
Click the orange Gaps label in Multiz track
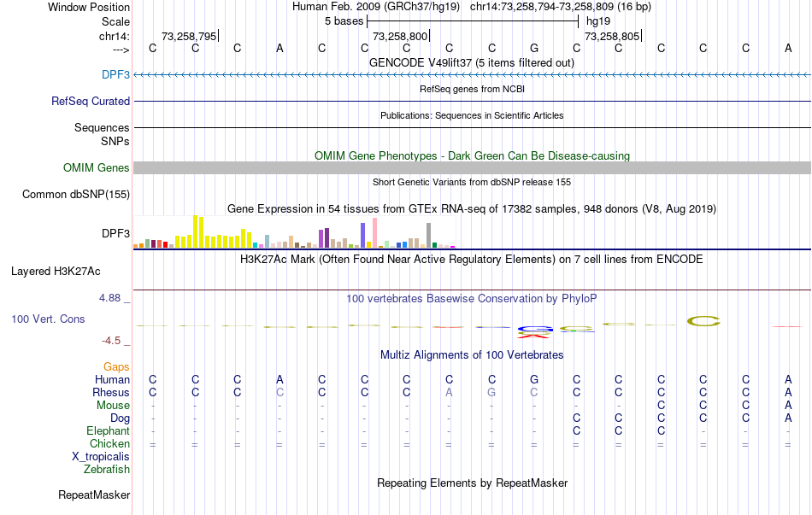coord(116,366)
